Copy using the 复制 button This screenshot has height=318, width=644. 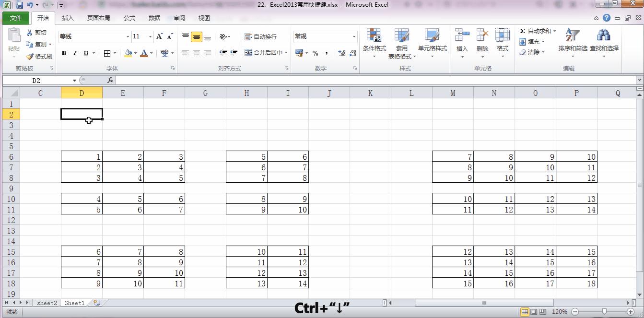[x=37, y=44]
